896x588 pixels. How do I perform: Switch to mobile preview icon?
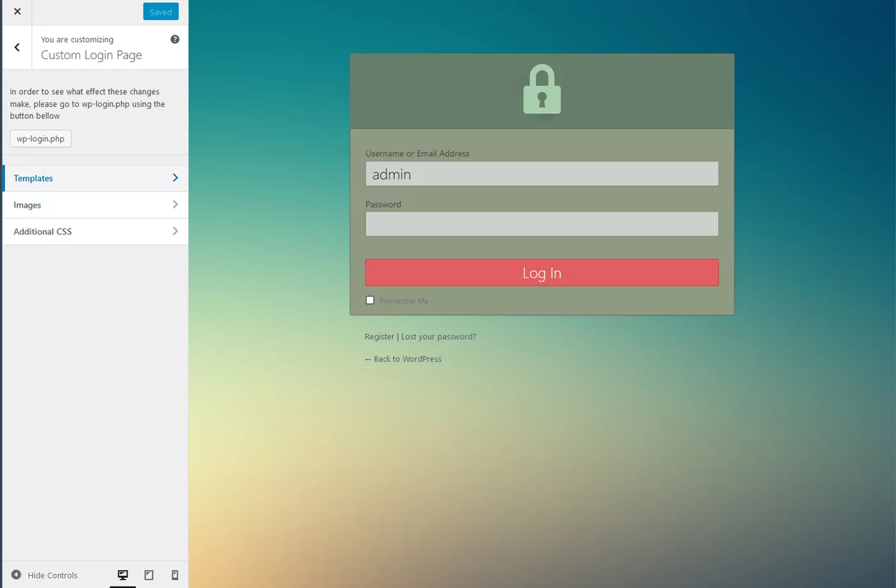pos(175,575)
